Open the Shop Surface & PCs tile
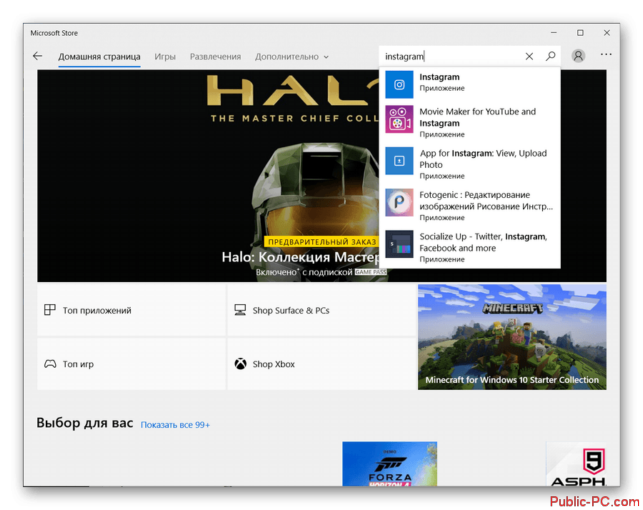This screenshot has height=510, width=643. [322, 310]
